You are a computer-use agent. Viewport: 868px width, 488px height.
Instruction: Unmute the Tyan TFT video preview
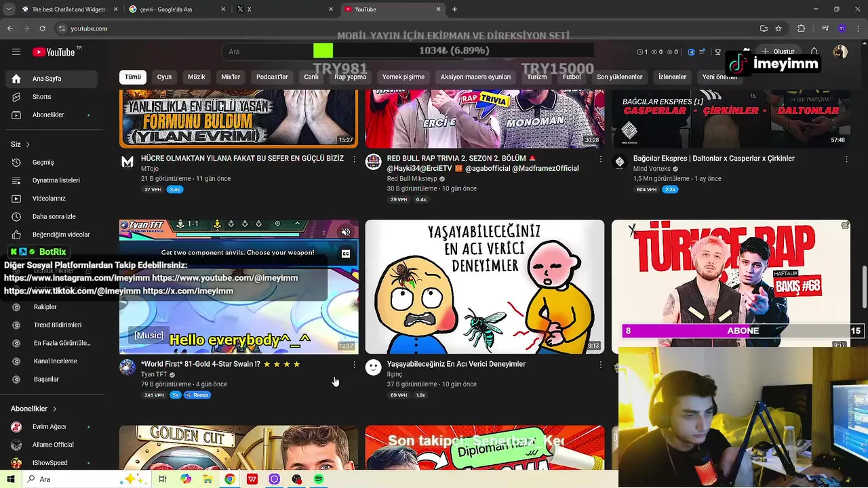(x=346, y=232)
